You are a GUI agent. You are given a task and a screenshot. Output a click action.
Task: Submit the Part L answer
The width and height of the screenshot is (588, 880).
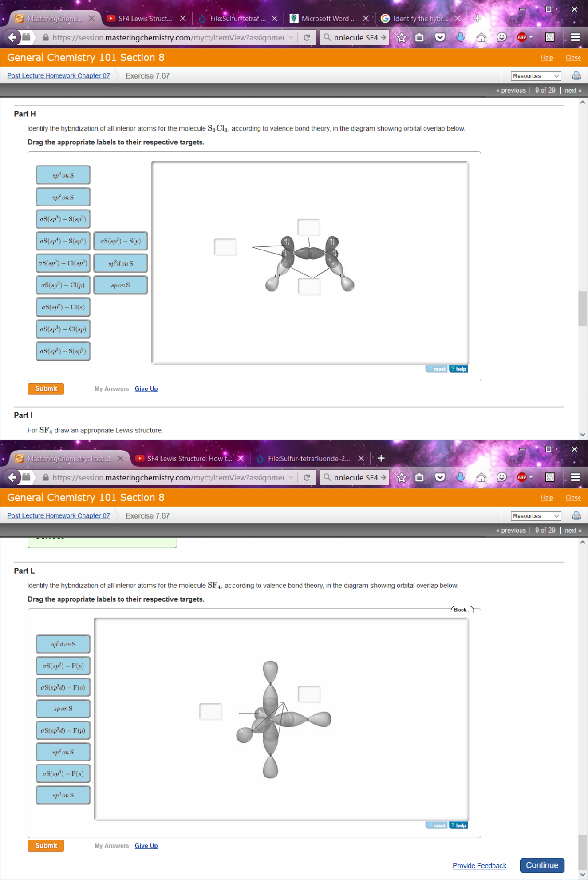click(x=46, y=845)
